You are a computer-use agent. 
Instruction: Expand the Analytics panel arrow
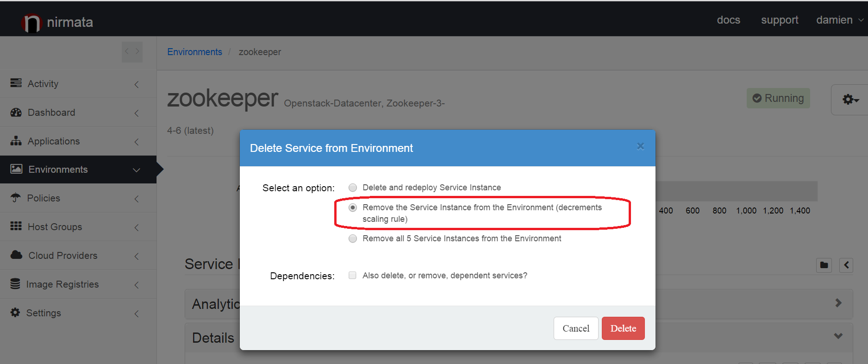[x=838, y=303]
